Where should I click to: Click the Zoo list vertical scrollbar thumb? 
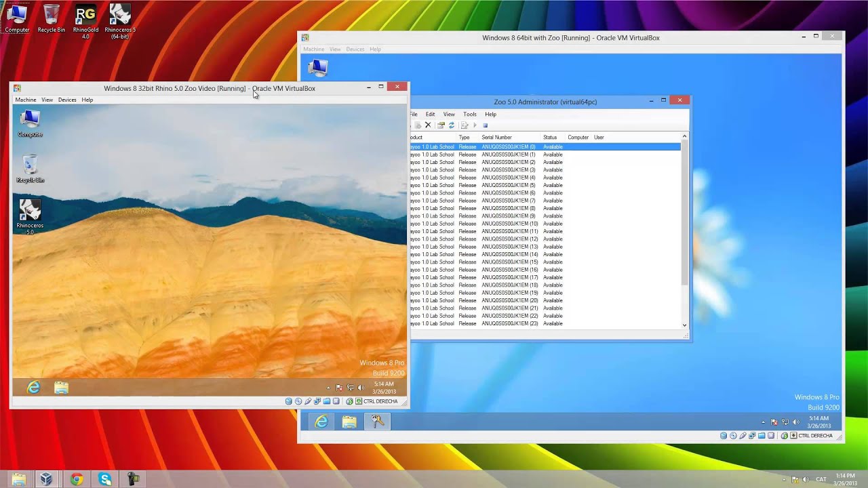click(684, 213)
